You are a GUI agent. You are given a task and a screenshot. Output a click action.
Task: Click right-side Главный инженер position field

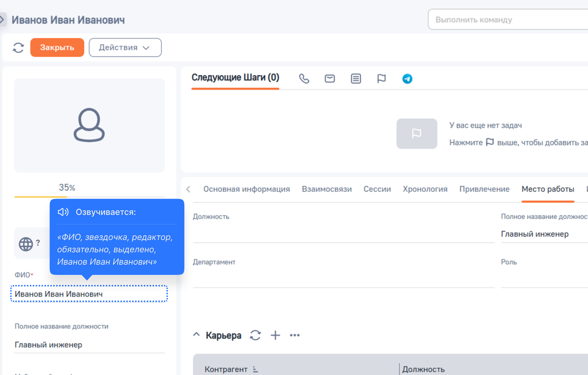click(545, 234)
